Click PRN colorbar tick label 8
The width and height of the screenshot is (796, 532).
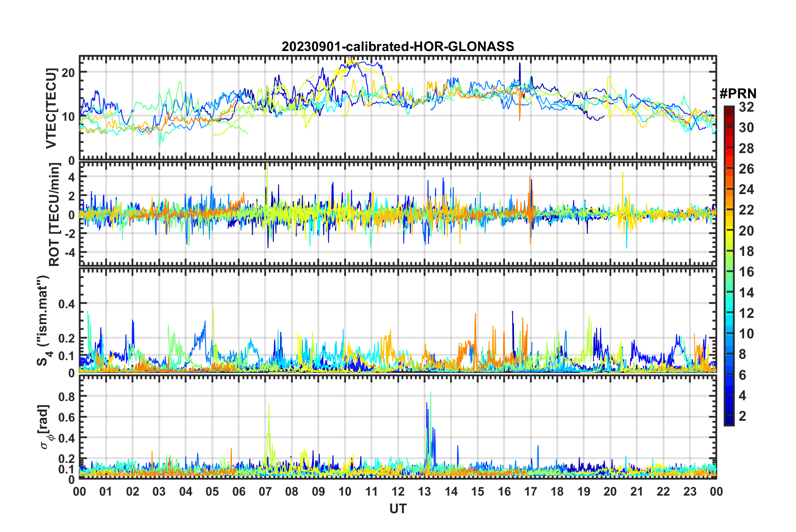point(742,354)
